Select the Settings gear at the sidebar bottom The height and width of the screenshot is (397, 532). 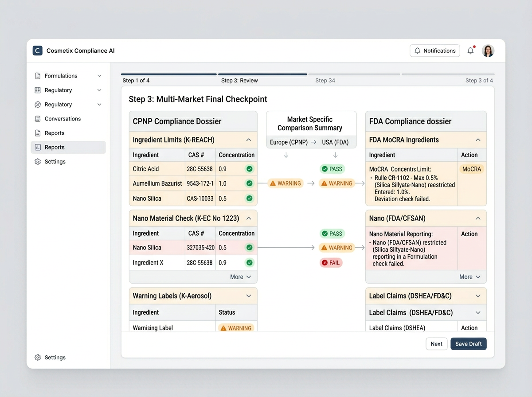pos(37,358)
